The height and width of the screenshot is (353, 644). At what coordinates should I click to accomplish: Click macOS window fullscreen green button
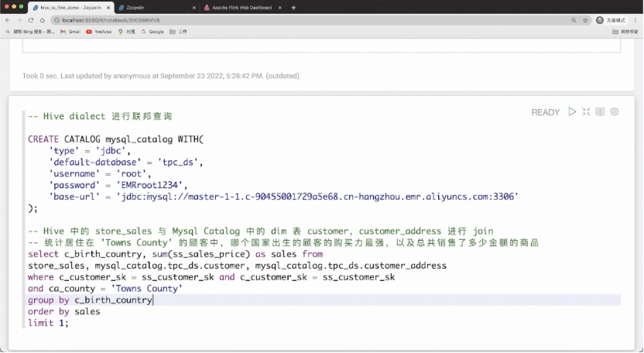22,6
